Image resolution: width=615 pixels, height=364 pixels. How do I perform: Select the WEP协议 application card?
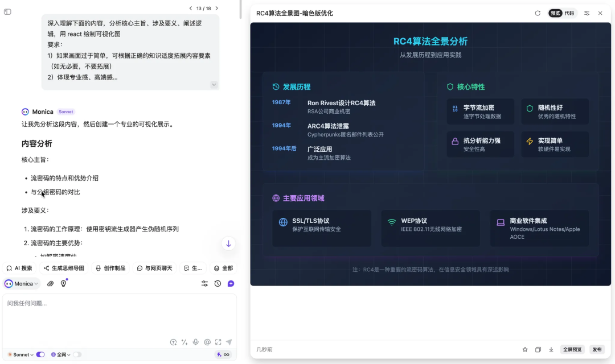coord(430,229)
